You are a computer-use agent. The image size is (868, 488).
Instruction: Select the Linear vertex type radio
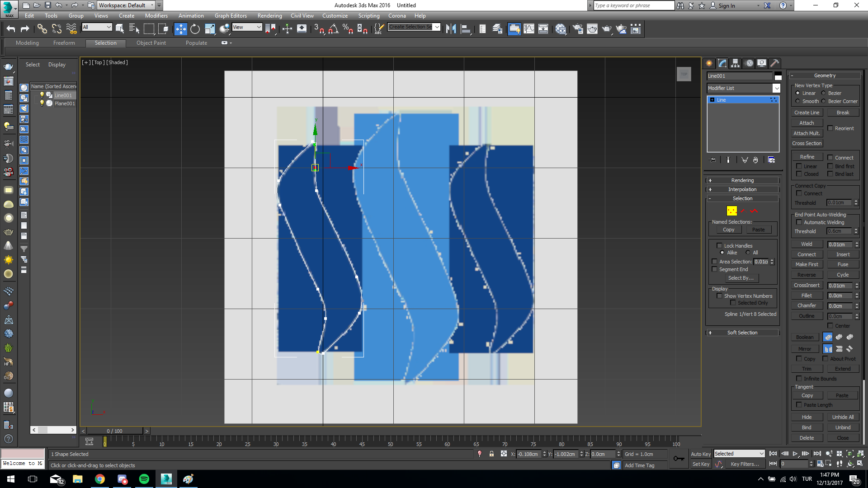point(798,93)
